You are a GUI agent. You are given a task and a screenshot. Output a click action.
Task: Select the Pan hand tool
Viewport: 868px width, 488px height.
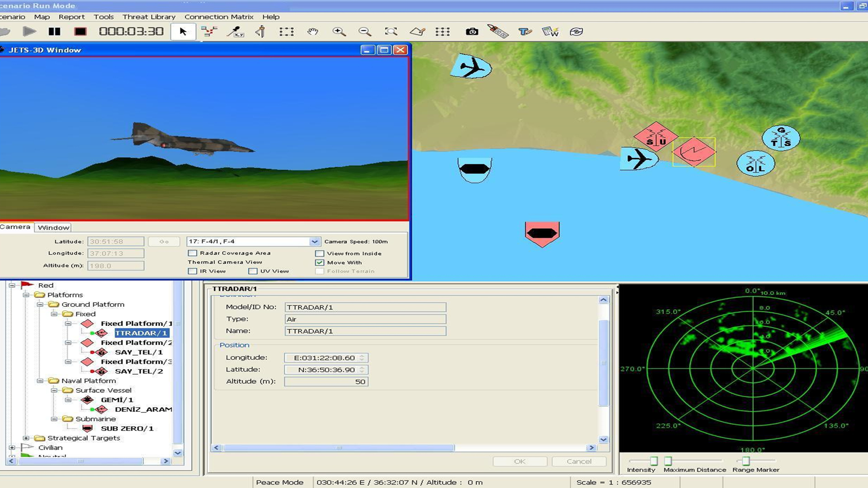pos(313,32)
